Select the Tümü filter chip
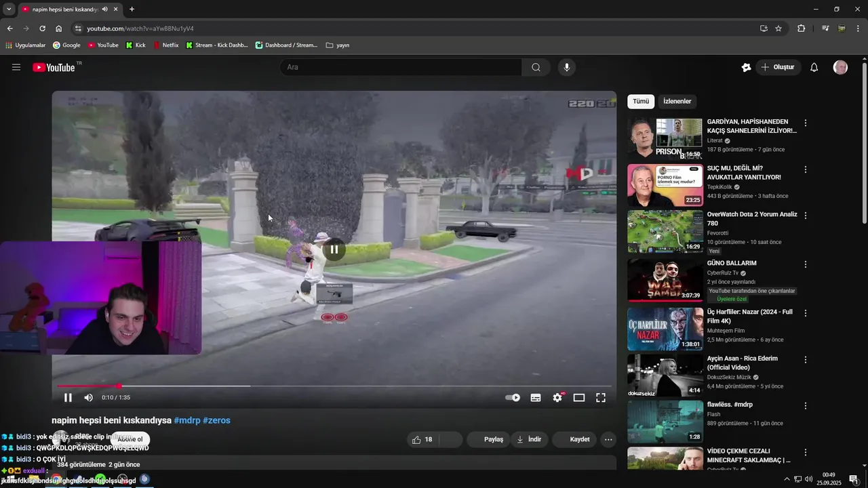This screenshot has height=488, width=868. pyautogui.click(x=641, y=102)
